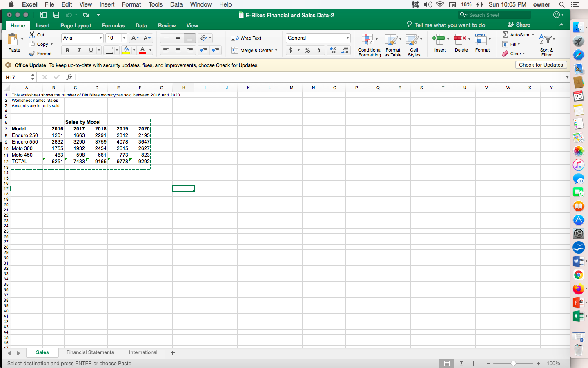This screenshot has width=588, height=368.
Task: Adjust the zoom slider
Action: click(x=513, y=363)
